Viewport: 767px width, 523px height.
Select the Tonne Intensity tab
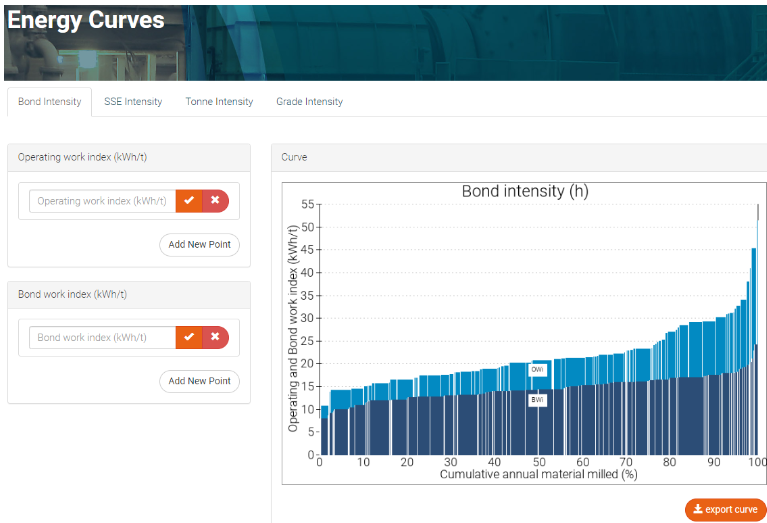coord(219,102)
